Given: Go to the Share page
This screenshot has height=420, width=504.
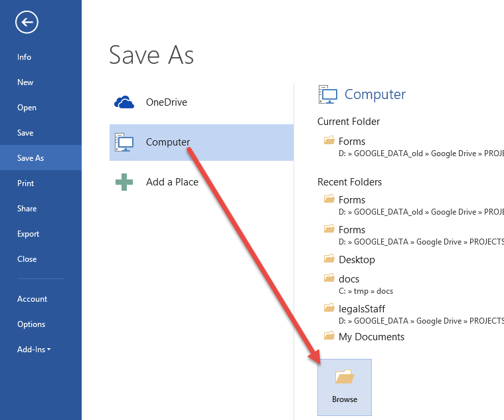Looking at the screenshot, I should 27,209.
